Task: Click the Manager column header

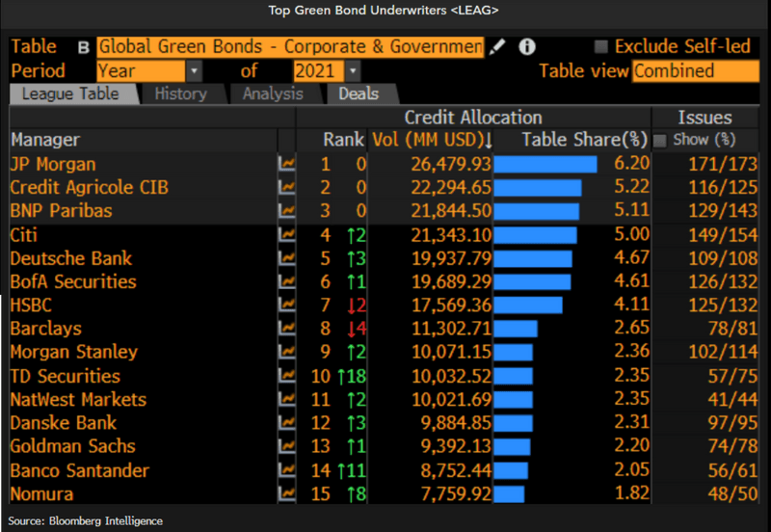Action: point(45,140)
